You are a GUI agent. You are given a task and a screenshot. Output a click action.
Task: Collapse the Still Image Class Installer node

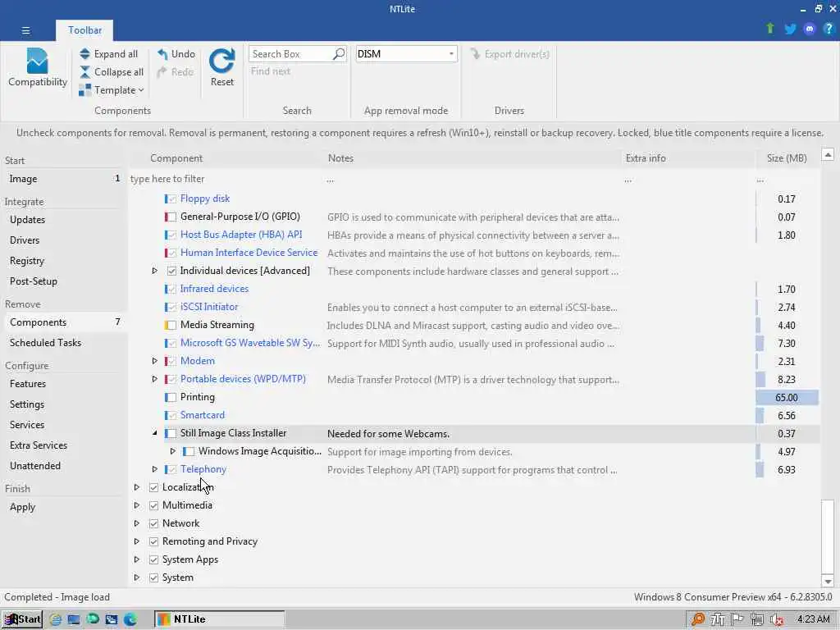[154, 433]
